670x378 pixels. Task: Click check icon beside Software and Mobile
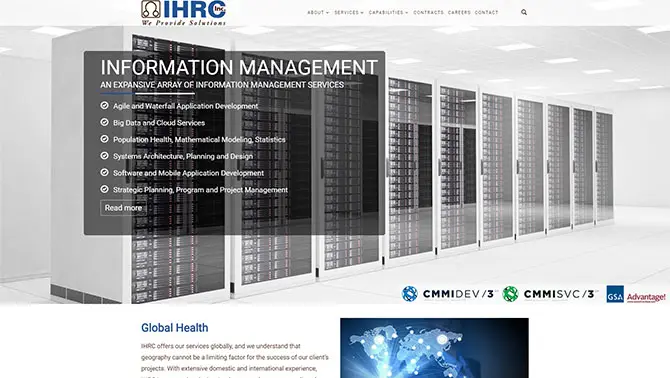coord(104,173)
